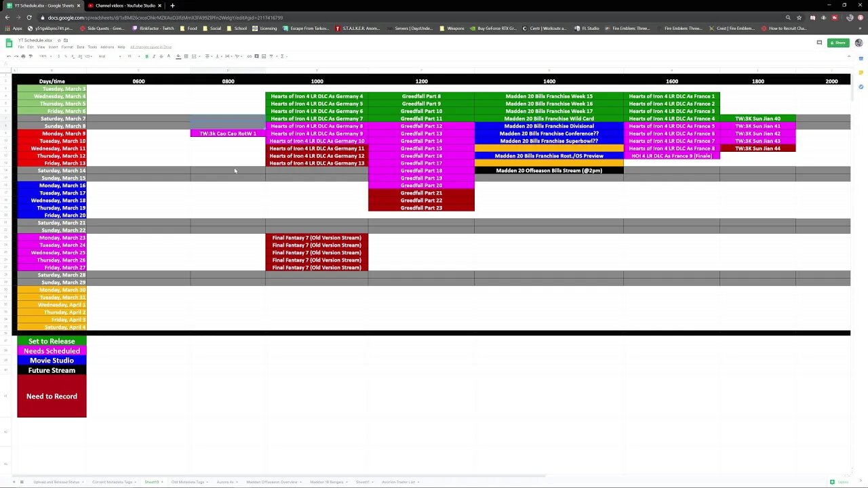This screenshot has height=488, width=868.
Task: Star the YT Schedule.xlsx document
Action: click(x=59, y=40)
